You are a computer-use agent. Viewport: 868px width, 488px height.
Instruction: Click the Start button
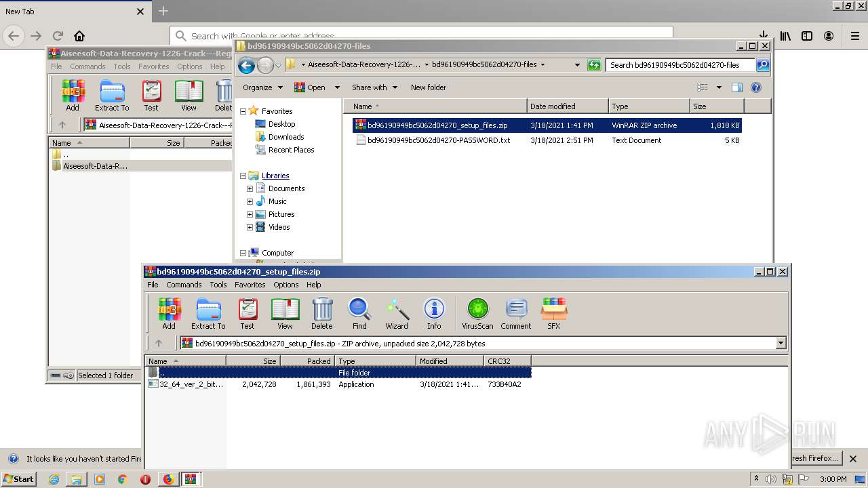(x=19, y=479)
